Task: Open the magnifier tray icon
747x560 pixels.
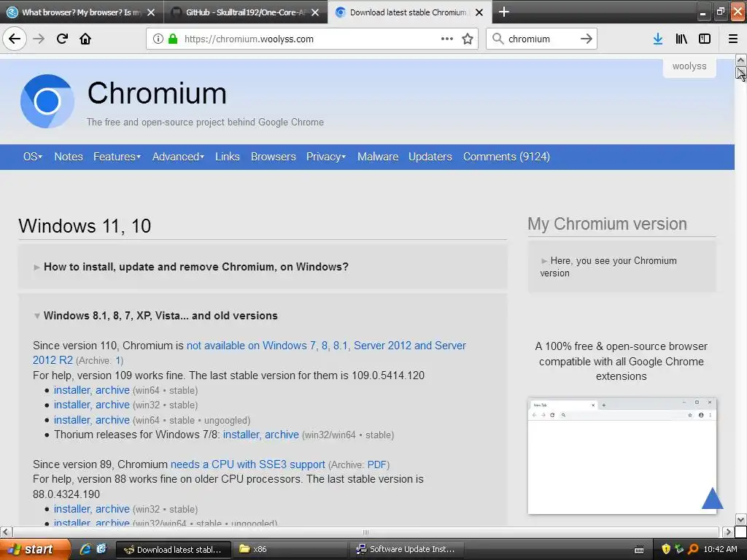Action: (x=693, y=549)
